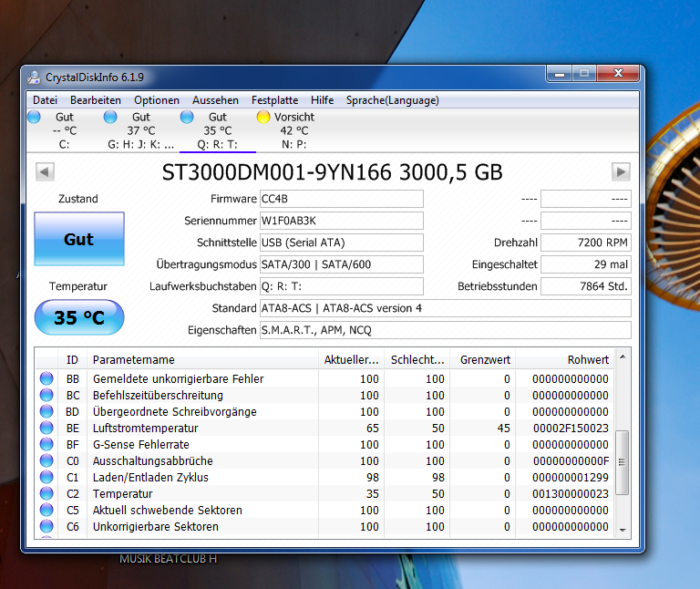Screen dimensions: 700x589
Task: Click the 35 °C temperature indicator
Action: pos(79,317)
